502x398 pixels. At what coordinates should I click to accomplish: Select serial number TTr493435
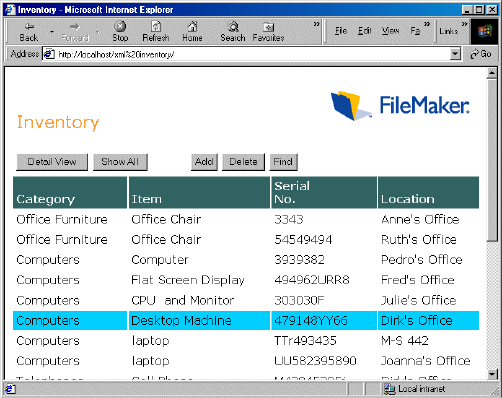pyautogui.click(x=305, y=341)
